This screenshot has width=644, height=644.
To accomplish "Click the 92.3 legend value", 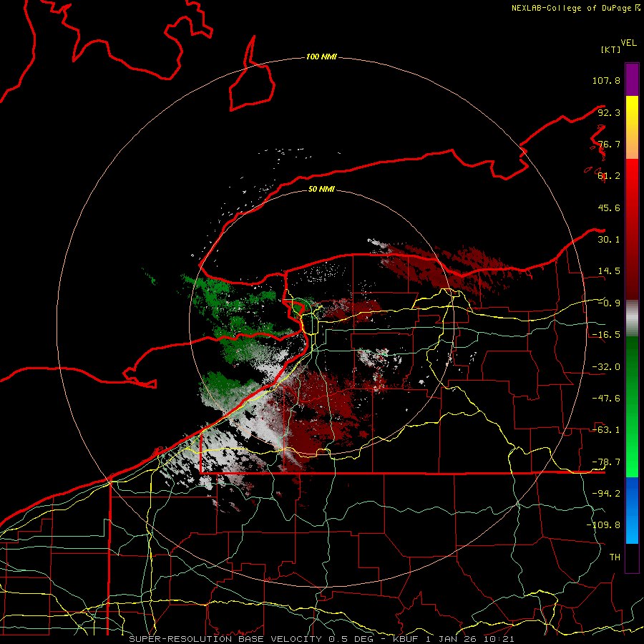I will pos(609,112).
